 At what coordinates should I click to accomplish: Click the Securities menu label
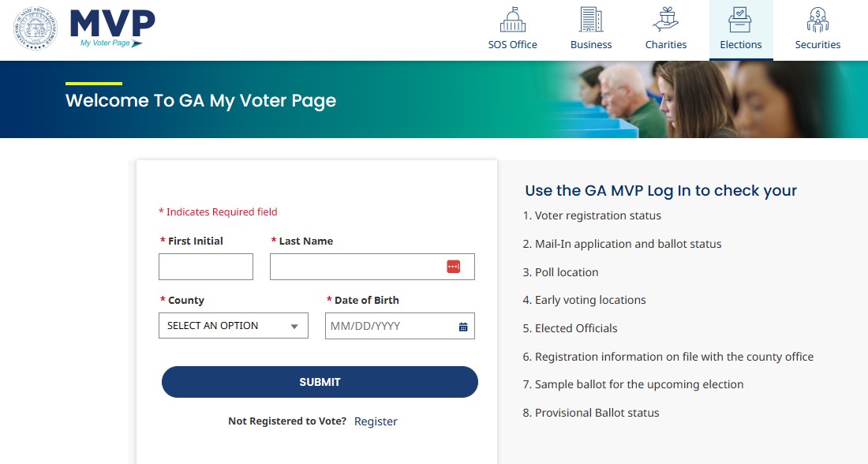(x=817, y=45)
